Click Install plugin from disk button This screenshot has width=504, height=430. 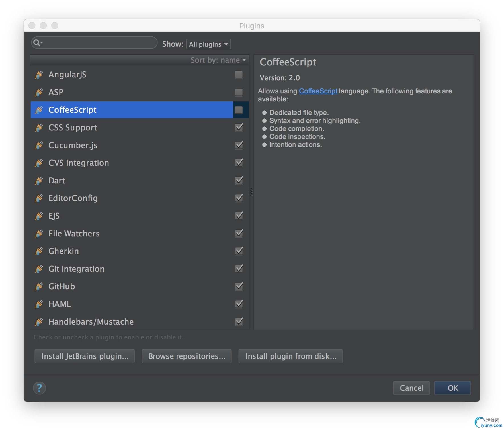coord(291,356)
